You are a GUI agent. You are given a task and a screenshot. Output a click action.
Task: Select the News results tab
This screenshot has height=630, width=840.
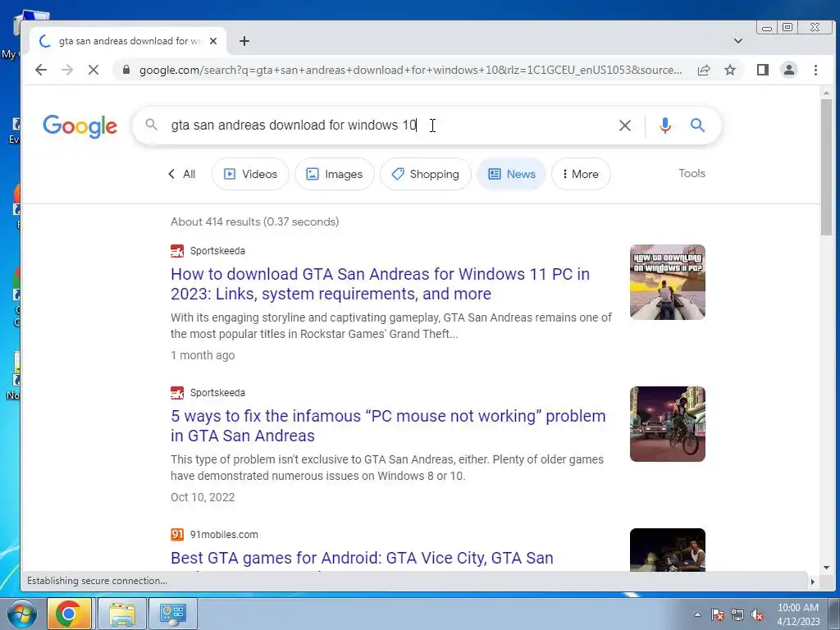click(x=511, y=174)
